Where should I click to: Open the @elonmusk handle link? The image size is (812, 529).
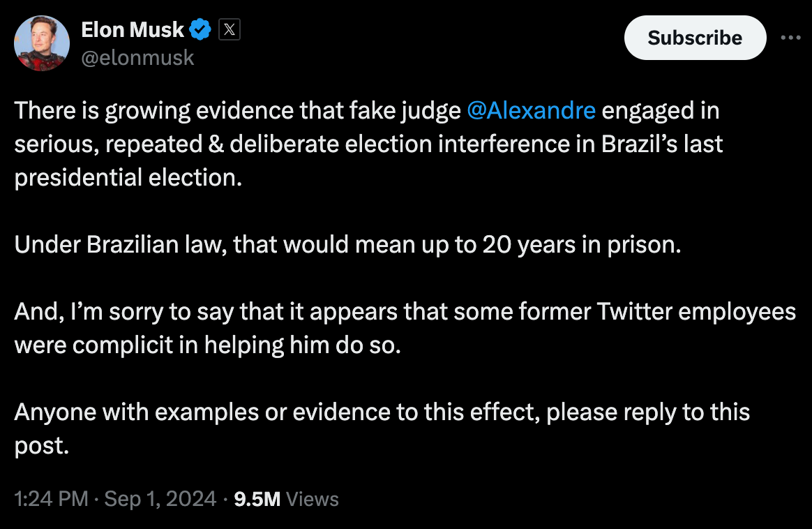pos(137,57)
